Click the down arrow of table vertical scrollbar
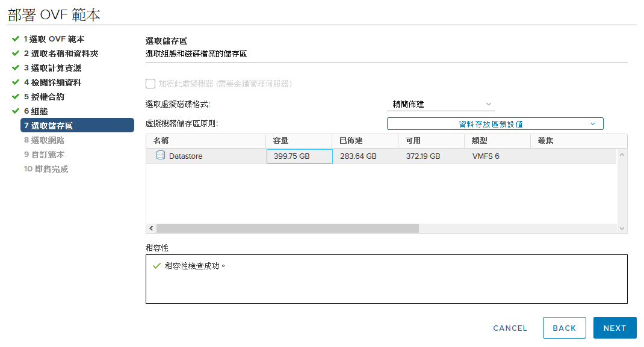 click(622, 229)
